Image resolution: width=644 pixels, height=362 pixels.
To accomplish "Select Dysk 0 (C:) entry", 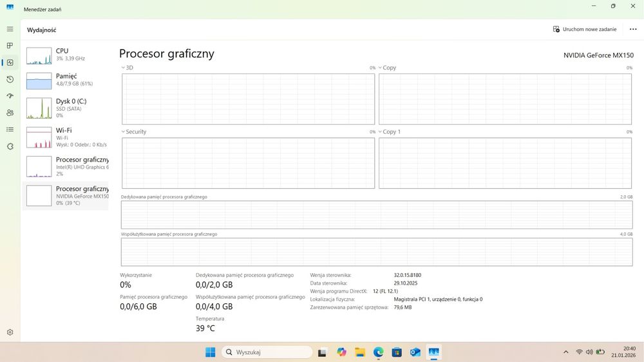I will pyautogui.click(x=66, y=108).
